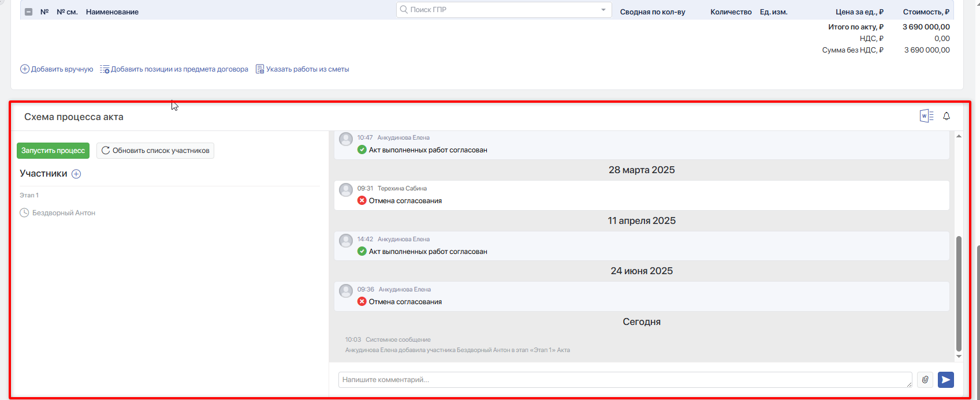This screenshot has width=980, height=400.
Task: Start process with Запустить процесс button
Action: [53, 151]
